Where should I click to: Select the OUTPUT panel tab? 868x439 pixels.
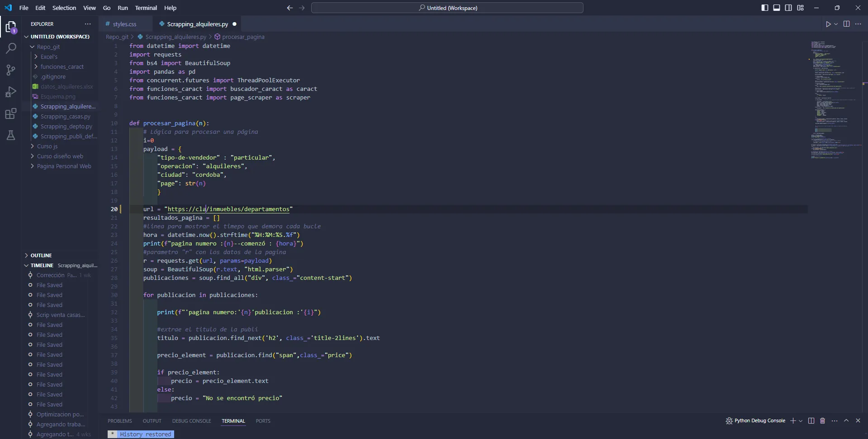click(152, 420)
